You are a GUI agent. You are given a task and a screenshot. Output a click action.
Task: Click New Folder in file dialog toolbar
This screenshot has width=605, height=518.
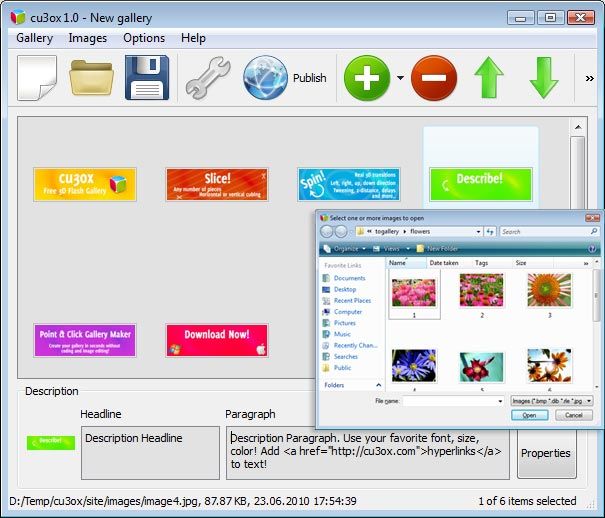tap(438, 249)
